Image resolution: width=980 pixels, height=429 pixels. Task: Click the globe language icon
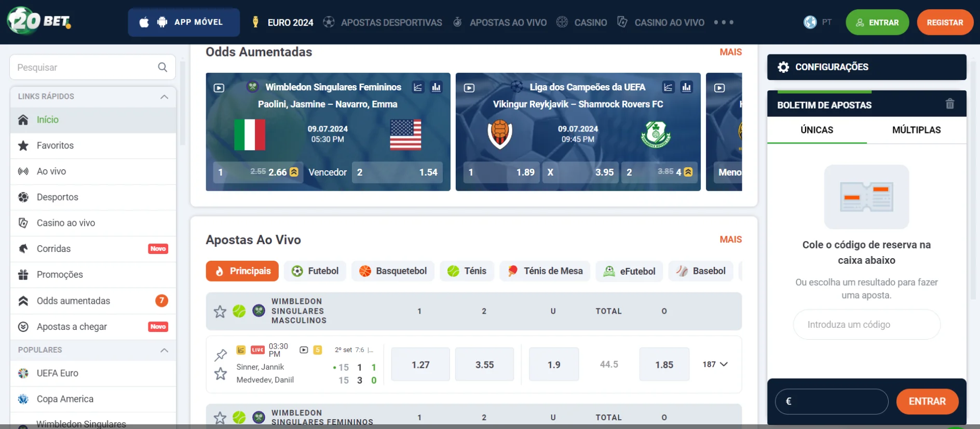pos(810,22)
